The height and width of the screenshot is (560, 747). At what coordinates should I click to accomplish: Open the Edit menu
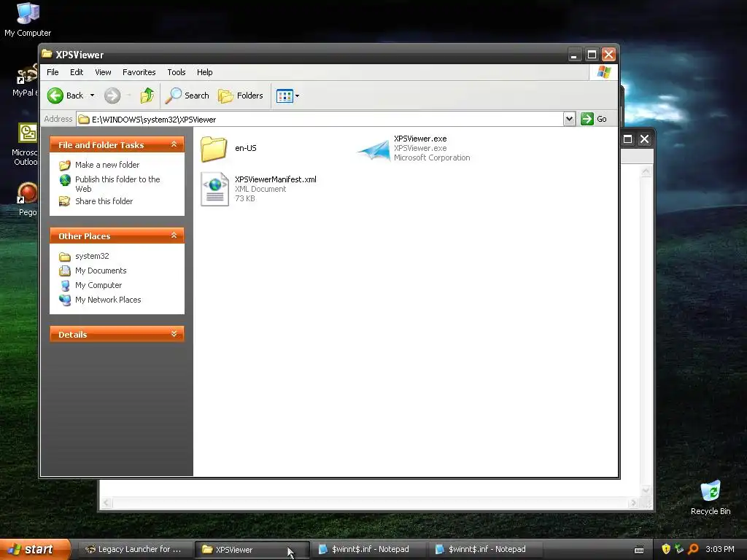pyautogui.click(x=77, y=72)
